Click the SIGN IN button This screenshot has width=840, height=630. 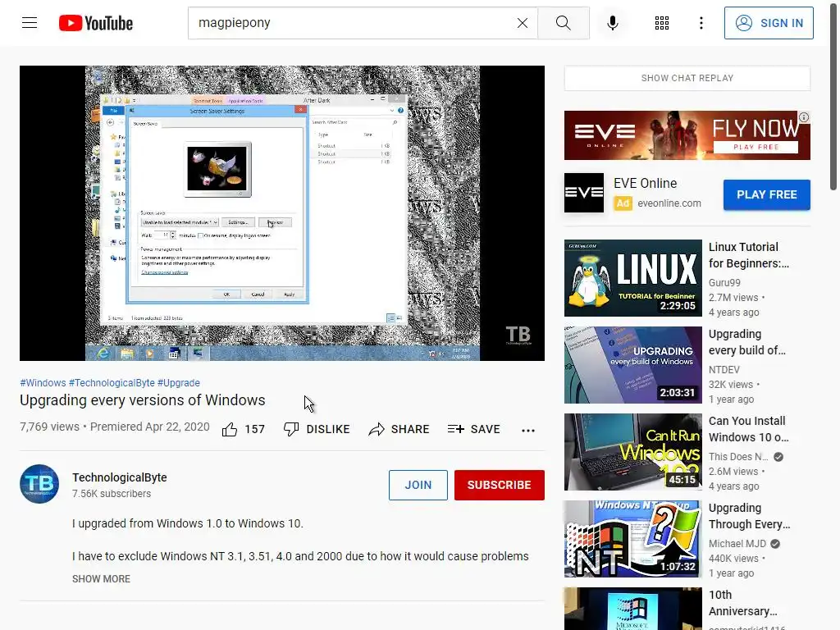point(769,23)
